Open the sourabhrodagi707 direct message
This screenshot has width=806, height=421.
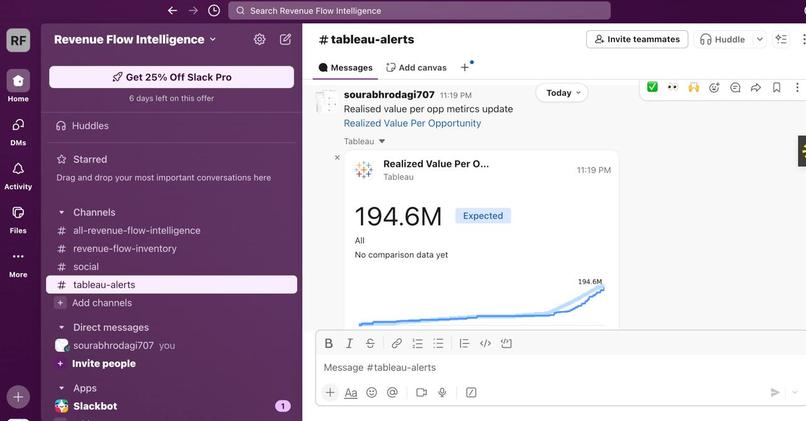pos(172,345)
